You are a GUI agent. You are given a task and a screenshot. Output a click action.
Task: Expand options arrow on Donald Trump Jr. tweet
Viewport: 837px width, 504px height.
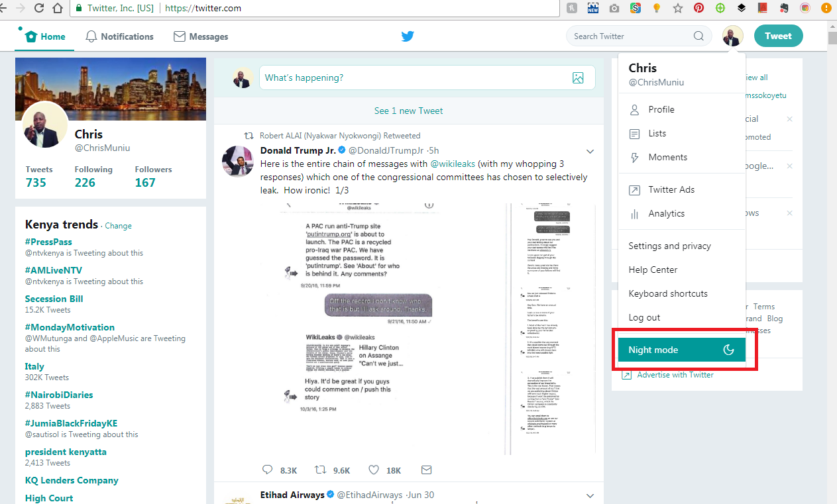[x=590, y=151]
